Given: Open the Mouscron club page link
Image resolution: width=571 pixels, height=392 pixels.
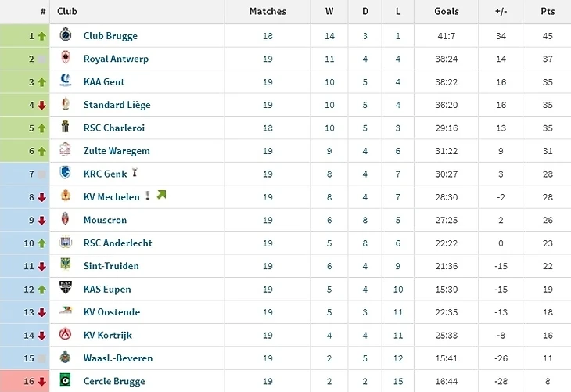Looking at the screenshot, I should 105,220.
